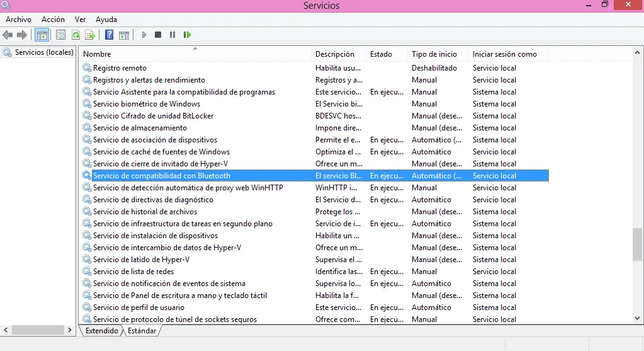Toggle the show/hide console tree icon
The height and width of the screenshot is (351, 644).
pyautogui.click(x=42, y=35)
